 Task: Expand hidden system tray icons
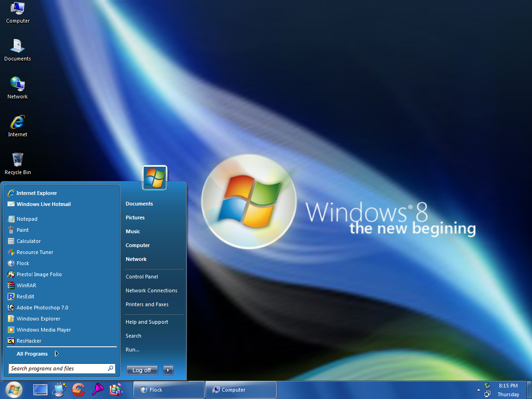coord(478,389)
